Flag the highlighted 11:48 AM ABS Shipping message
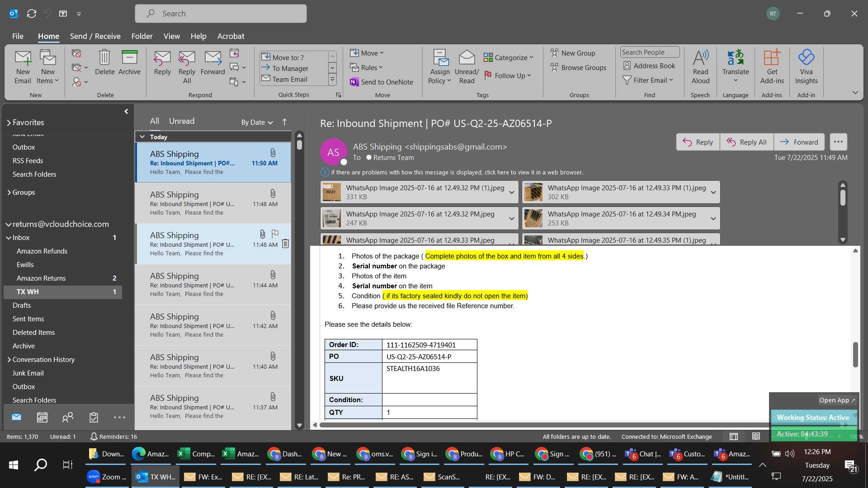The image size is (868, 488). 274,234
